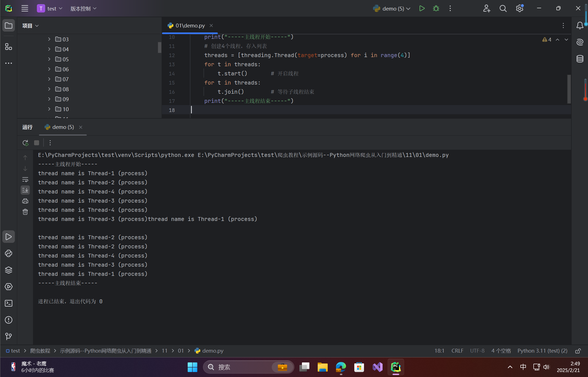Select the 01\demo.py editor tab

[x=190, y=26]
